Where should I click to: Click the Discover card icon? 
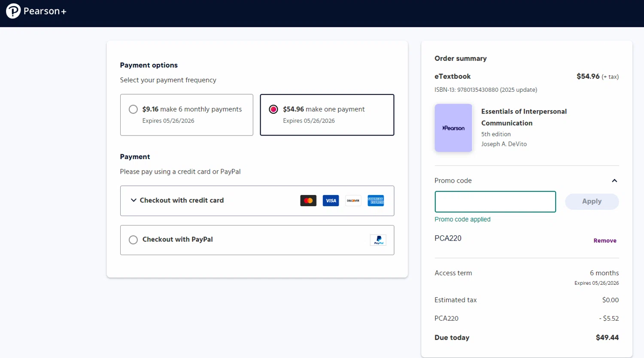(353, 201)
